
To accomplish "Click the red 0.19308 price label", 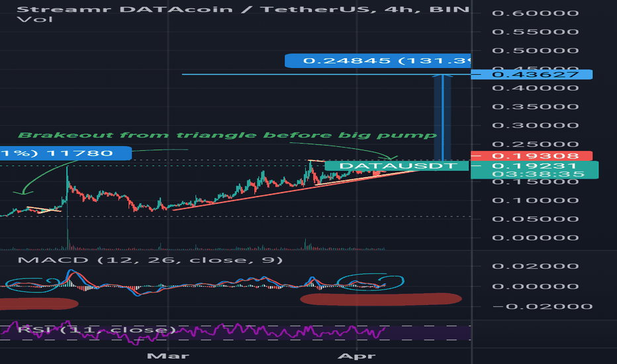I will [x=532, y=156].
